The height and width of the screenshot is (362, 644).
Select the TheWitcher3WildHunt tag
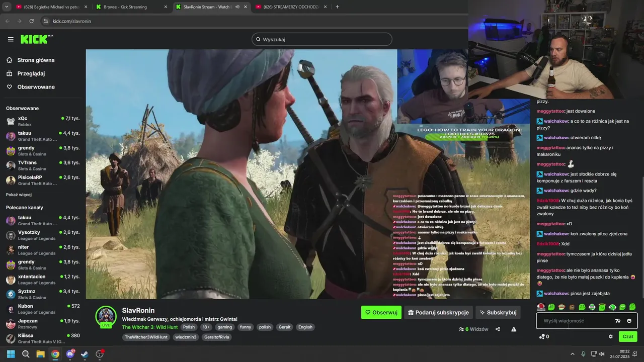coord(146,337)
